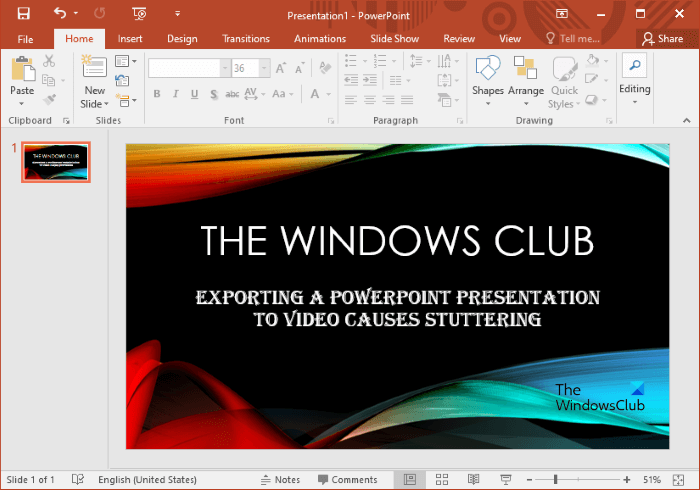Fit slide to current window
The image size is (700, 490).
[x=678, y=480]
